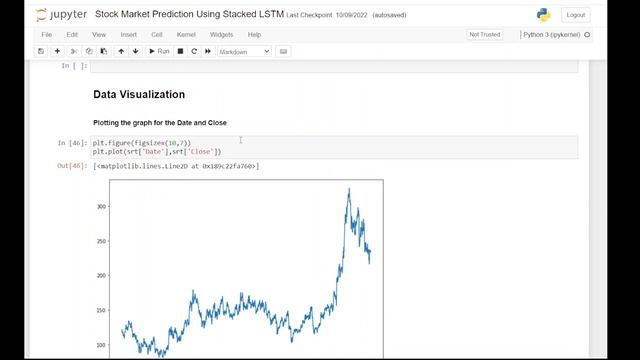
Task: Open the command palette keyboard icon
Action: pos(283,51)
